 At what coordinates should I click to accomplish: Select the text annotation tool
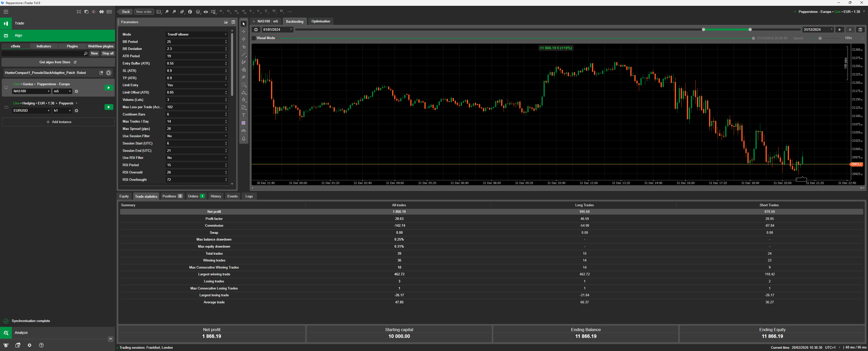pyautogui.click(x=243, y=115)
